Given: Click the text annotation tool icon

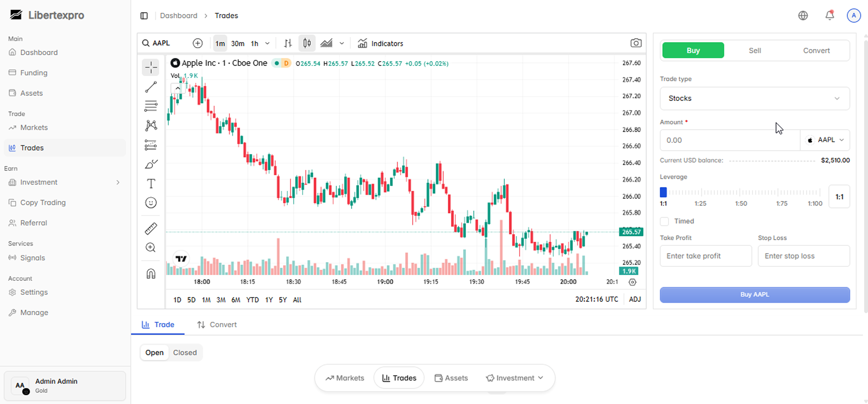Looking at the screenshot, I should coord(151,184).
